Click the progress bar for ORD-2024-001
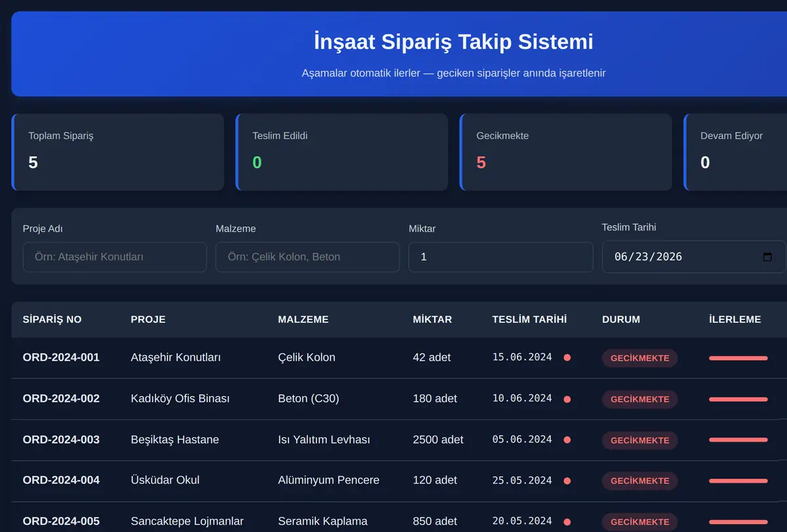This screenshot has width=787, height=532. click(x=738, y=358)
